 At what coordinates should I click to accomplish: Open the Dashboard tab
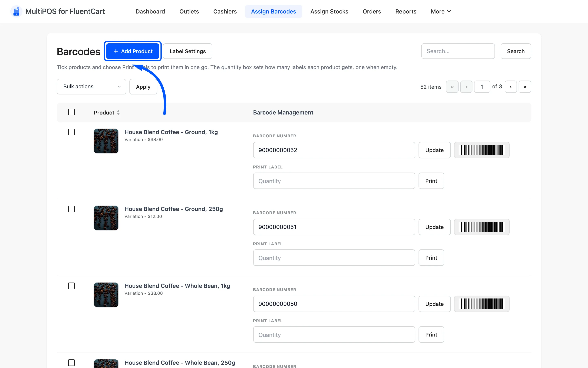150,11
